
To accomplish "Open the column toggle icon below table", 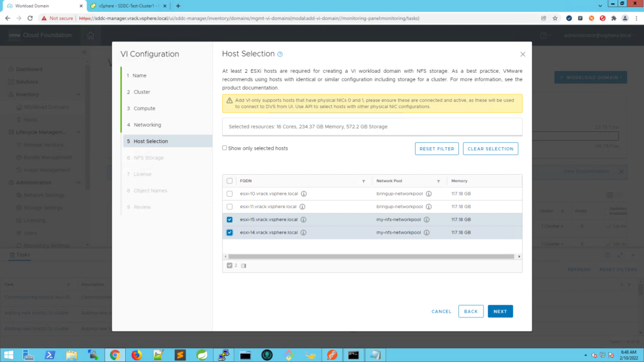I will [x=243, y=266].
